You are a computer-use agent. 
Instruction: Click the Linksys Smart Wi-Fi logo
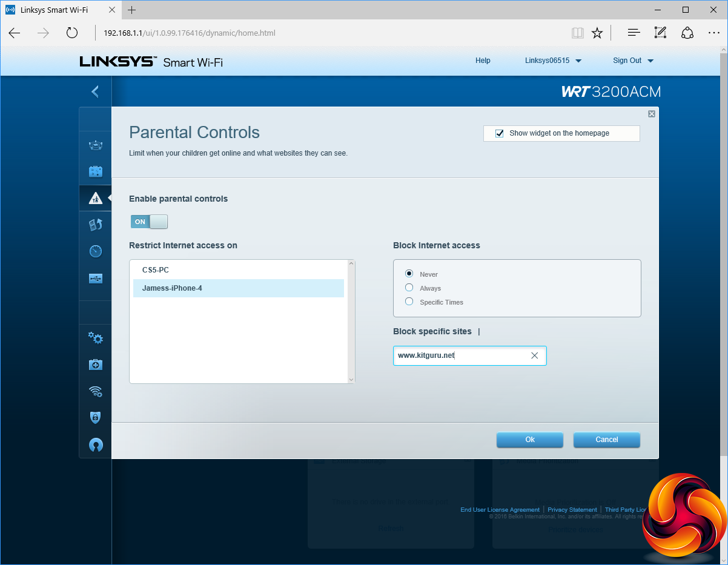[x=151, y=61]
